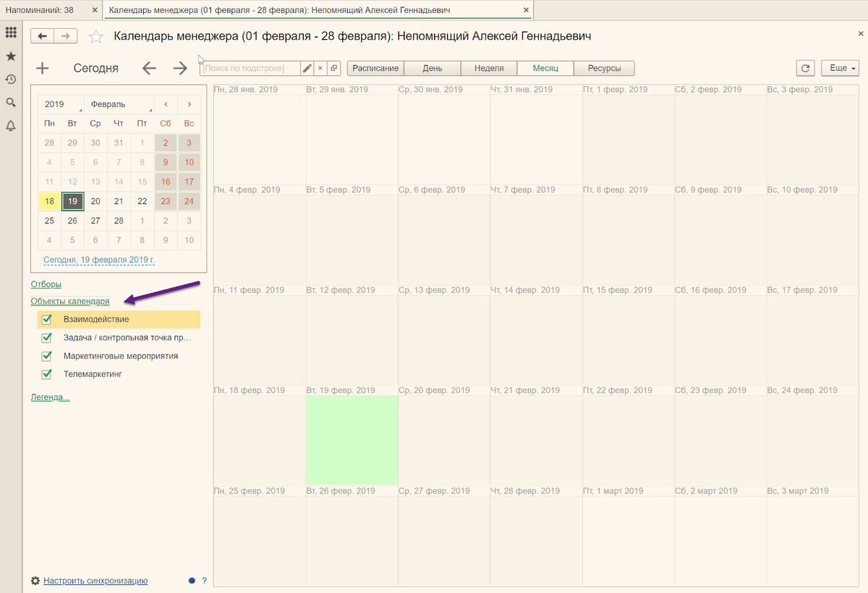868x593 pixels.
Task: Switch to the Месяц view
Action: [x=545, y=68]
